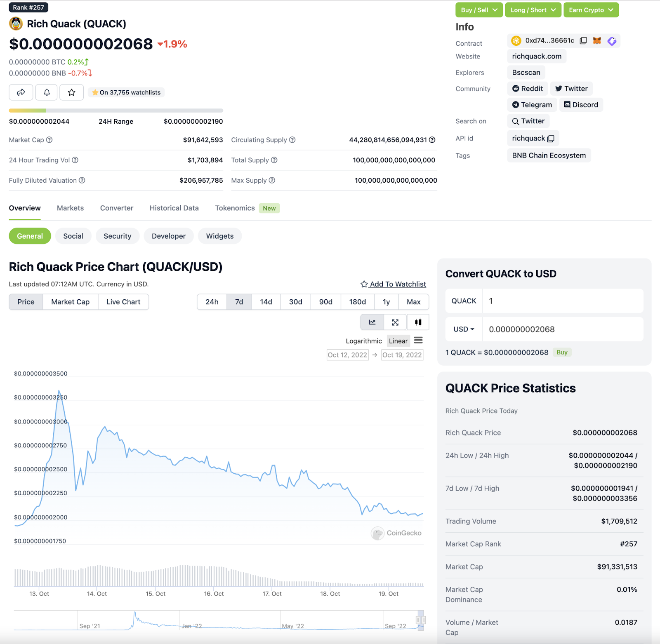The height and width of the screenshot is (644, 660).
Task: Click the share arrow icon button
Action: (x=21, y=92)
